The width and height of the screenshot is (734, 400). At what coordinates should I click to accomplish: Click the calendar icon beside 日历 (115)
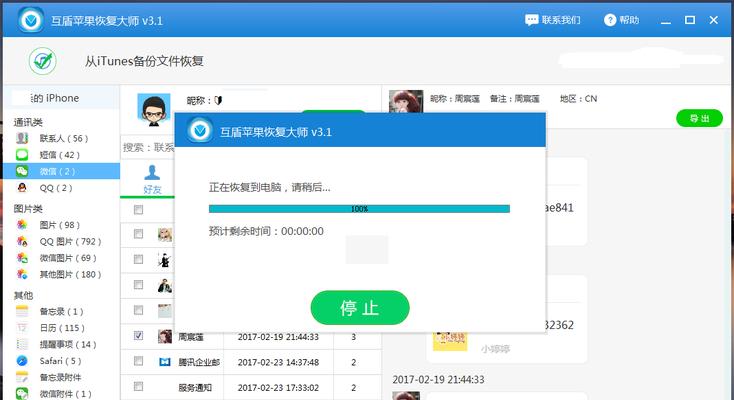22,328
